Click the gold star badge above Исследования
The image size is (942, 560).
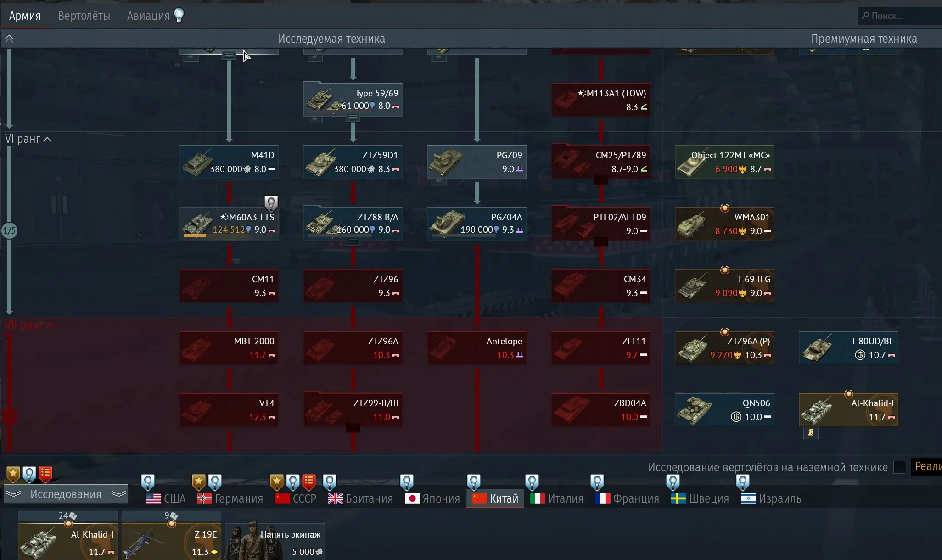13,474
